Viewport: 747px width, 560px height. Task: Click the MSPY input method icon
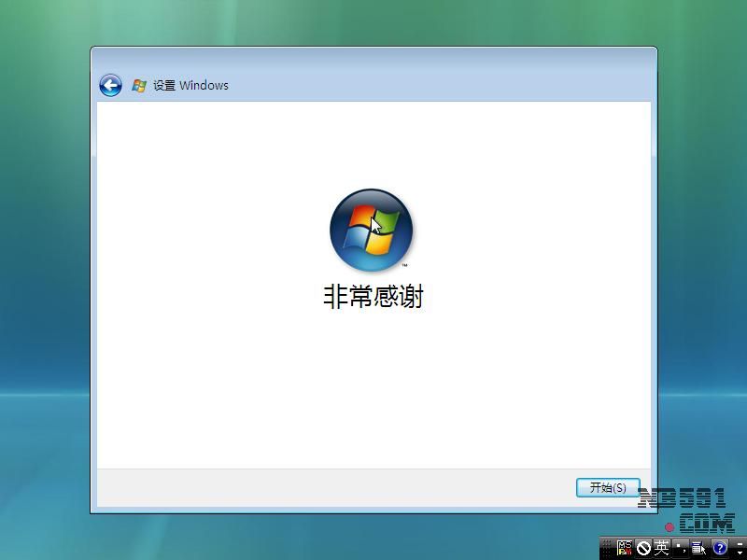point(625,548)
